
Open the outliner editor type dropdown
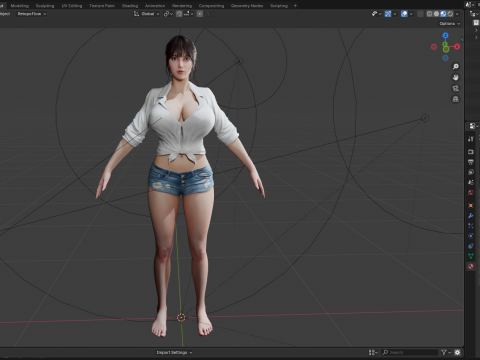[x=474, y=14]
